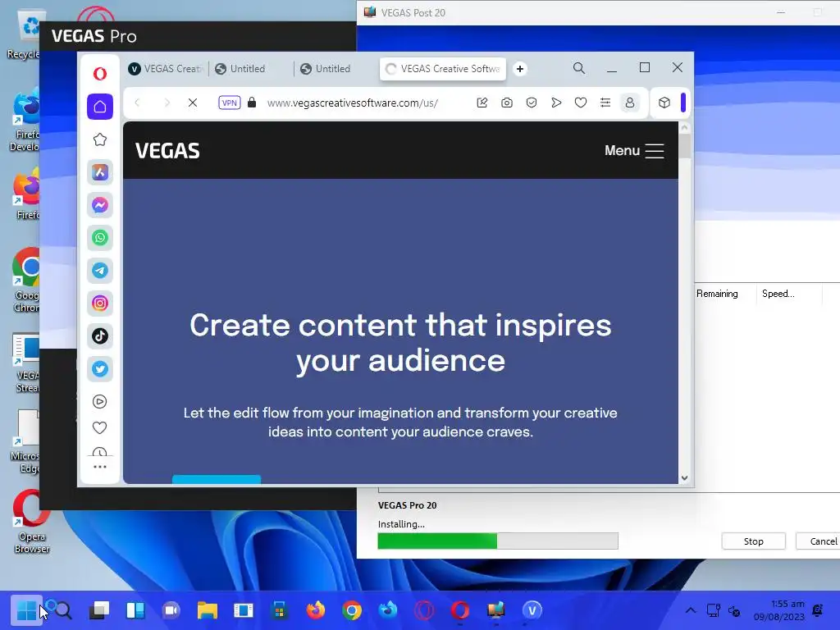Click the edit page share icon
The width and height of the screenshot is (840, 630).
(482, 103)
